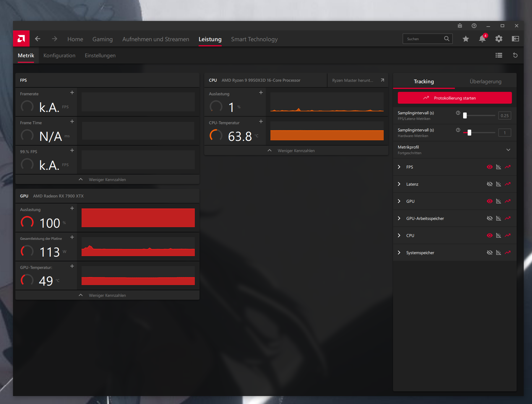Add Framerate metric with plus icon

[x=72, y=92]
